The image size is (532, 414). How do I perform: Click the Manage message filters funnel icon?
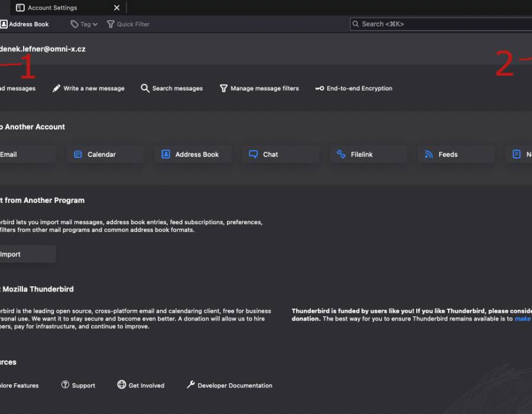click(223, 88)
